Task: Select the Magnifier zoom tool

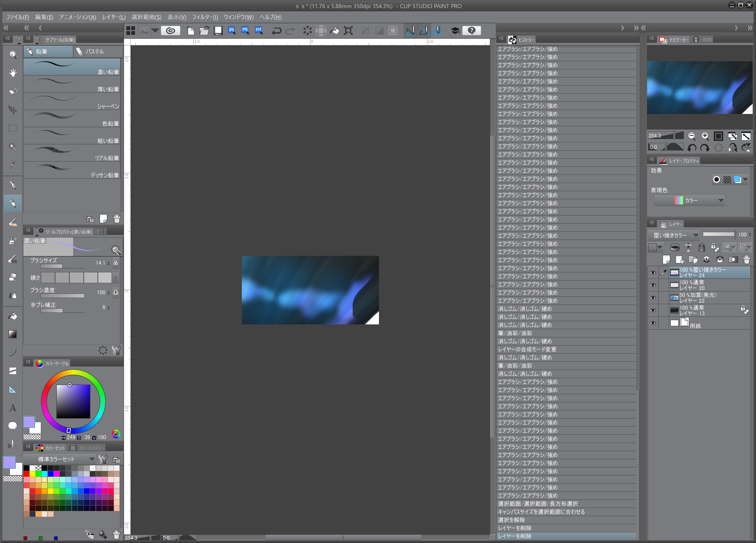Action: click(x=13, y=54)
